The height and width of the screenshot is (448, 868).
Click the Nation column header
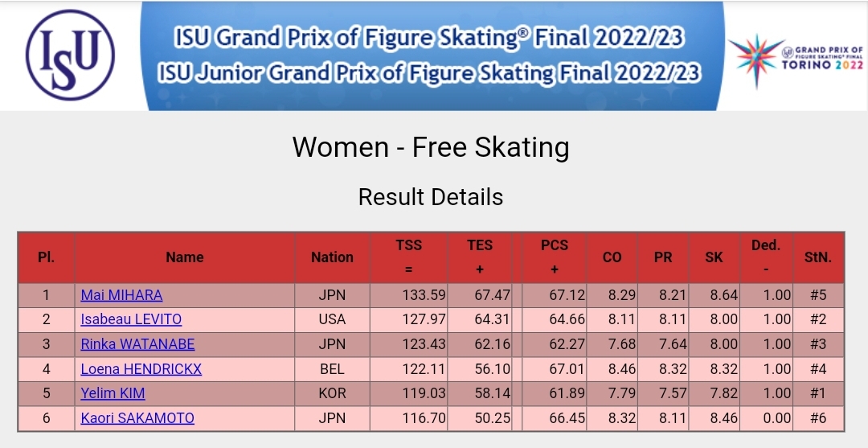tap(332, 257)
